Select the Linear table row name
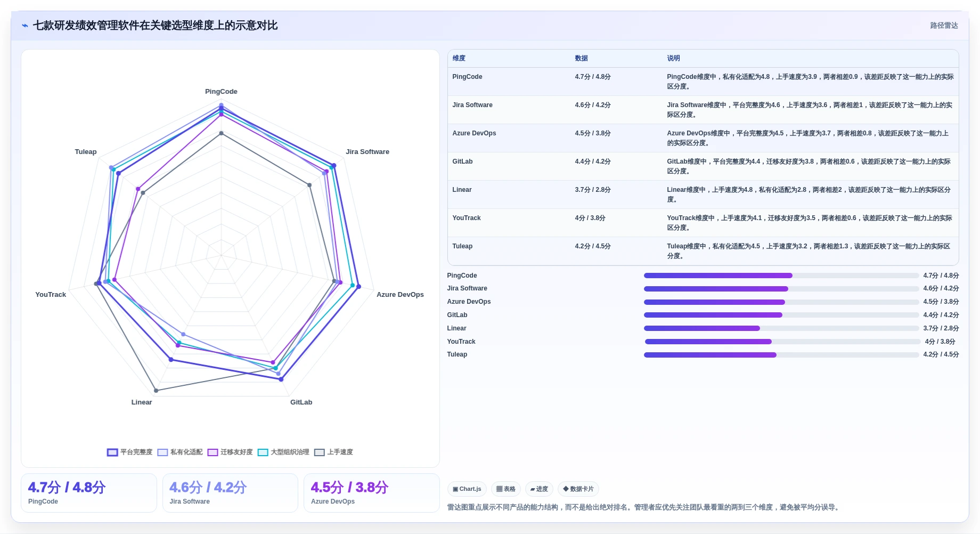The width and height of the screenshot is (980, 534). tap(462, 190)
